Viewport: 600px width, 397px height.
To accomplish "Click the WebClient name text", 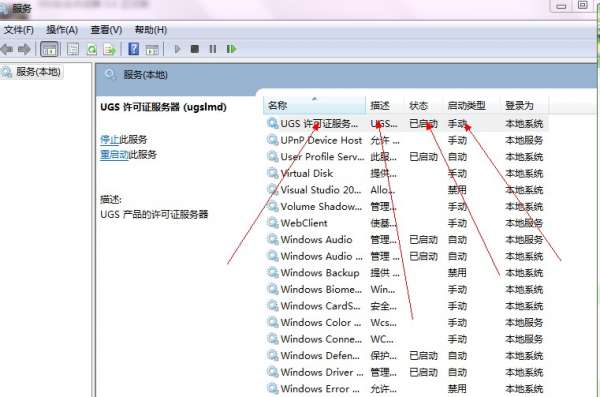I will (x=304, y=223).
